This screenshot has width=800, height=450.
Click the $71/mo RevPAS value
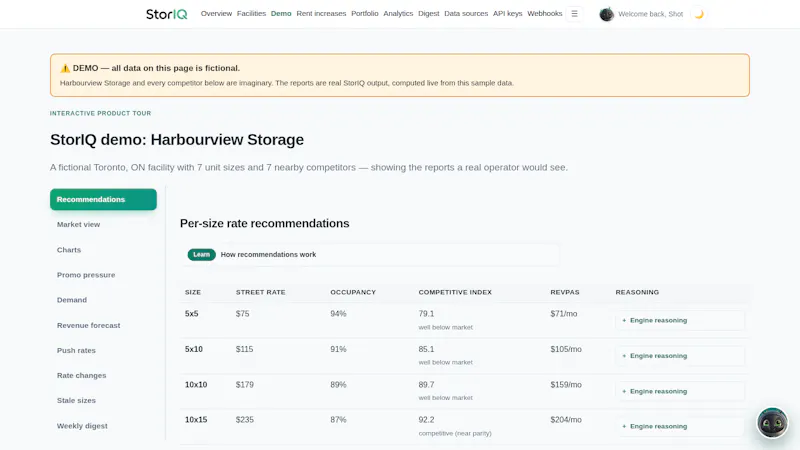[564, 314]
